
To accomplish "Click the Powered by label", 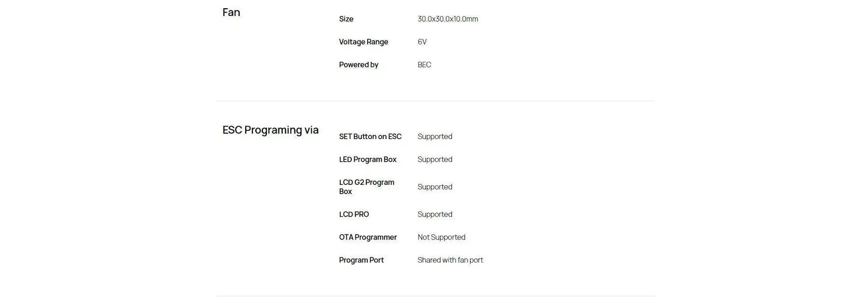I will tap(358, 65).
